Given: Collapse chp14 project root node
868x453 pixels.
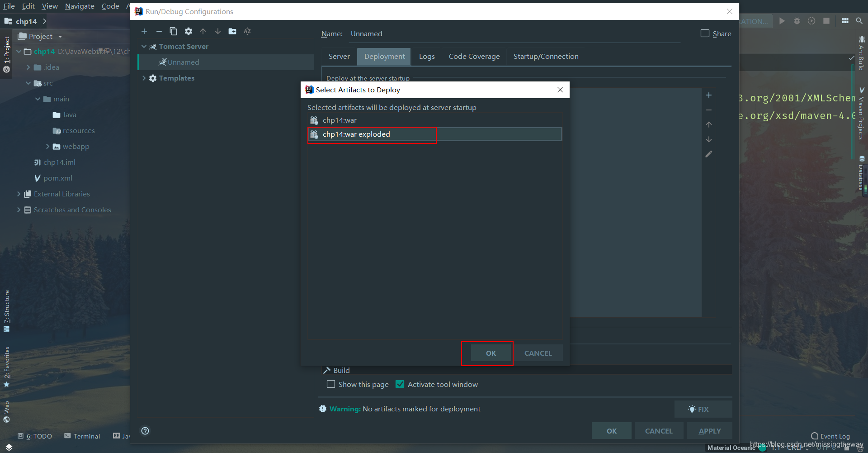Looking at the screenshot, I should [19, 51].
